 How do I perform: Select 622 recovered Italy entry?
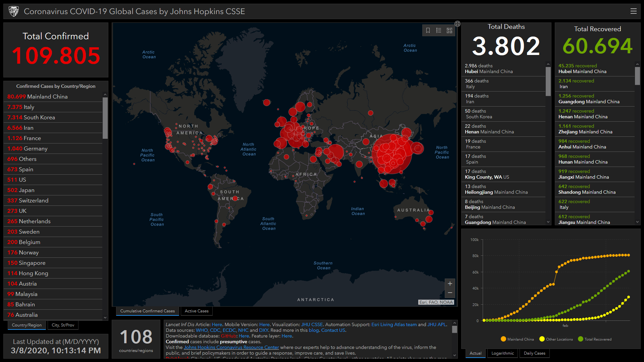click(595, 204)
